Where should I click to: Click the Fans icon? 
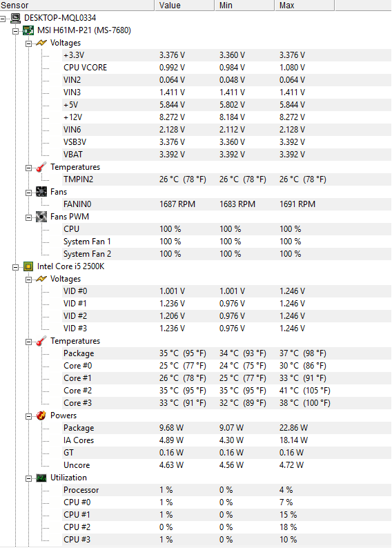(x=41, y=192)
